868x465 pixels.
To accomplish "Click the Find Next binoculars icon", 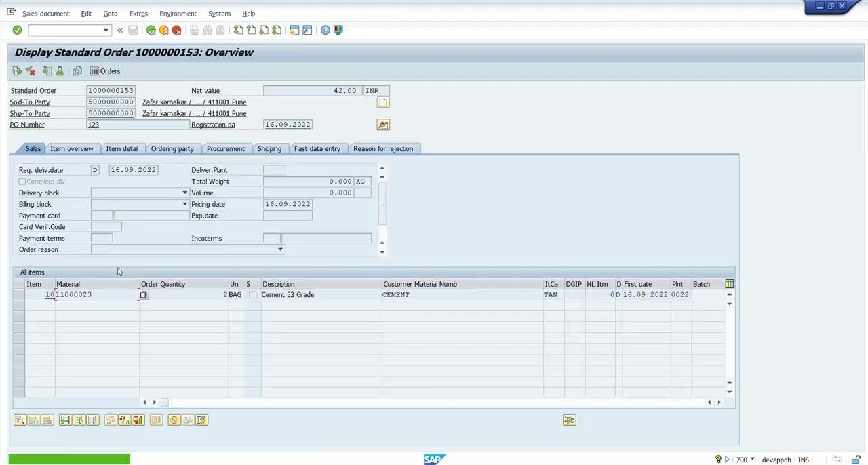I will pyautogui.click(x=220, y=30).
